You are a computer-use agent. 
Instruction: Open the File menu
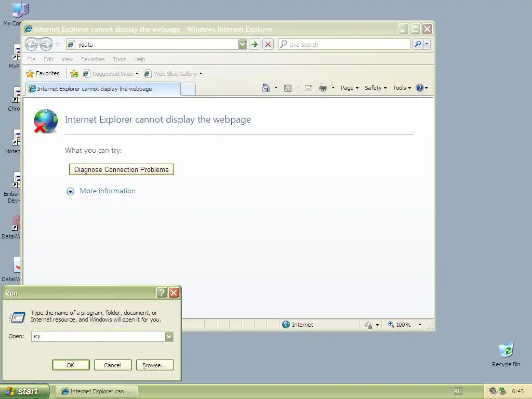[x=31, y=59]
